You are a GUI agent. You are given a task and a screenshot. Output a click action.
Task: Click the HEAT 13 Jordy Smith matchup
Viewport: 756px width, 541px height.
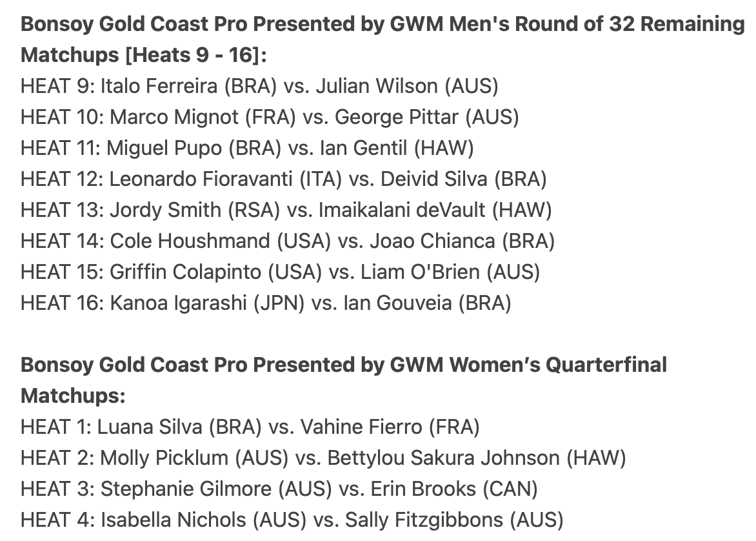pos(286,210)
